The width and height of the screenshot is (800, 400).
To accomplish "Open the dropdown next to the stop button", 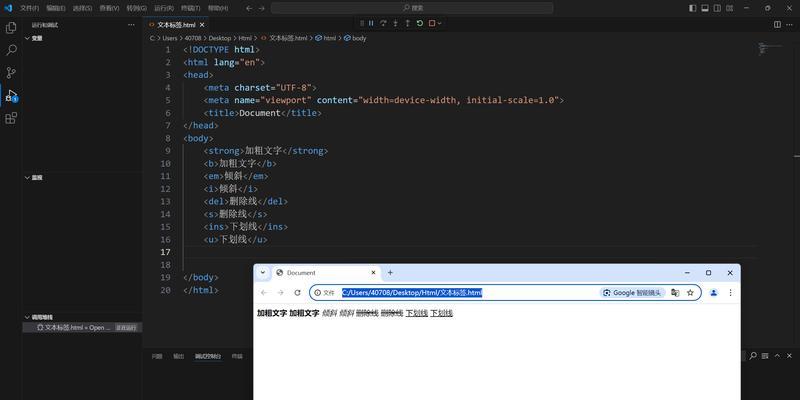I will [x=439, y=23].
